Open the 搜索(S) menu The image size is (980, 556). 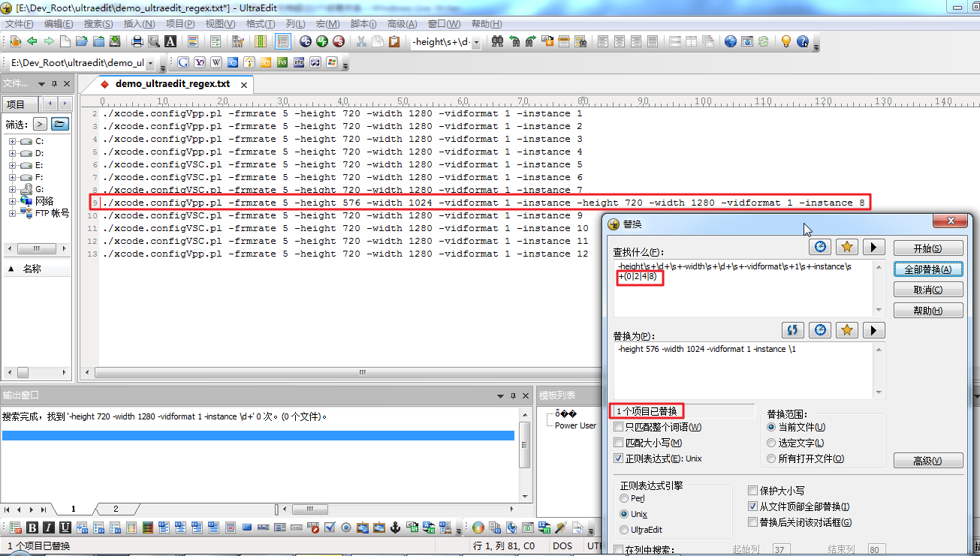(98, 24)
